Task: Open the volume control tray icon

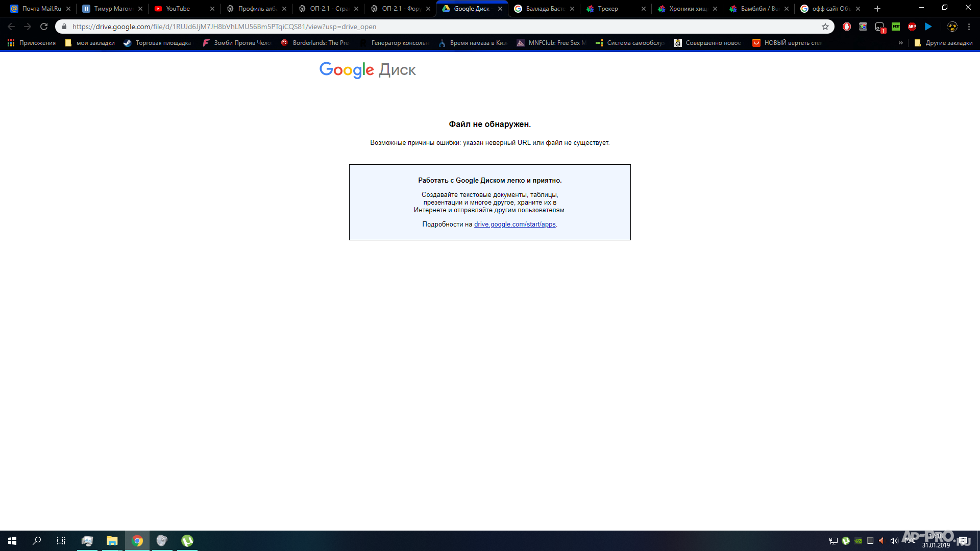Action: pos(894,541)
